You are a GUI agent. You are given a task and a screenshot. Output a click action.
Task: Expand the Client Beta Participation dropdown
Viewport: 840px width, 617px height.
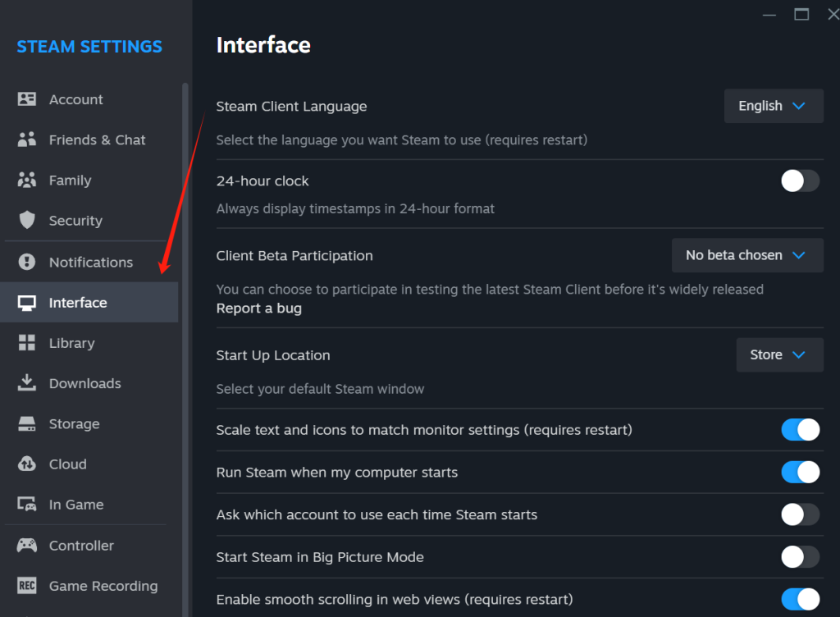click(747, 255)
